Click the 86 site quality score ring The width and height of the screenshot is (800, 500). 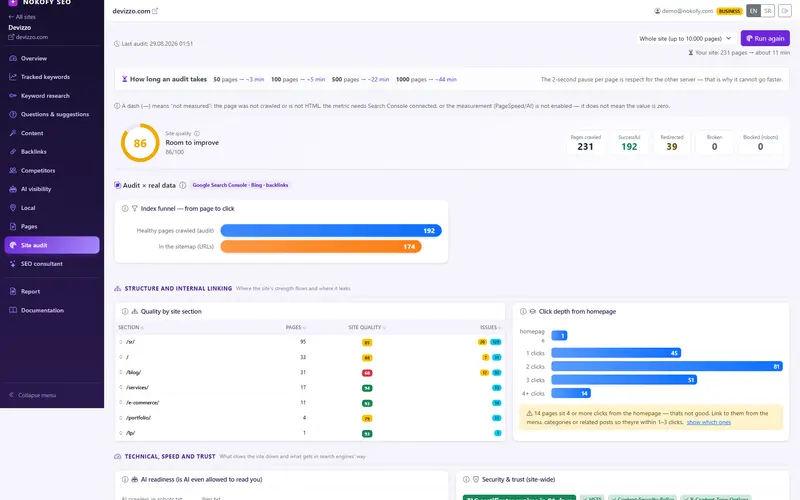pos(140,143)
